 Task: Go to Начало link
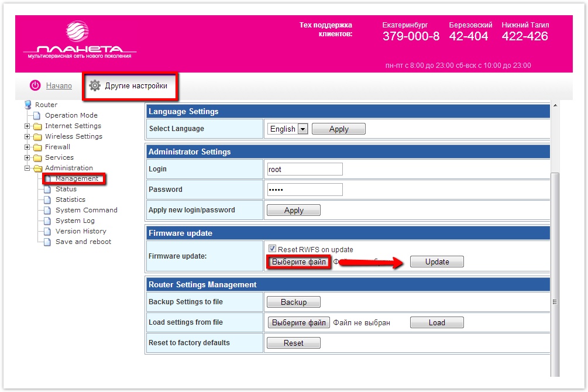[x=59, y=85]
